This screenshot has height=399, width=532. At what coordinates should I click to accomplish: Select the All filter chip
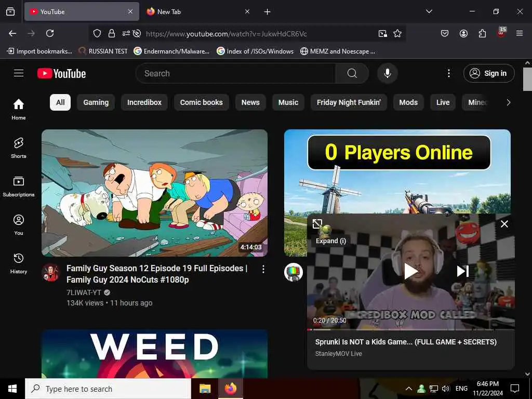[60, 102]
